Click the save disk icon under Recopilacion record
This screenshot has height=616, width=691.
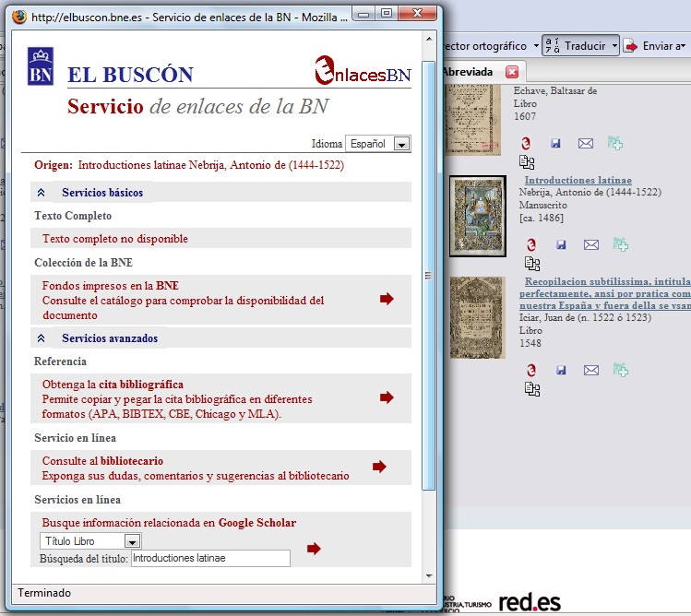point(561,370)
